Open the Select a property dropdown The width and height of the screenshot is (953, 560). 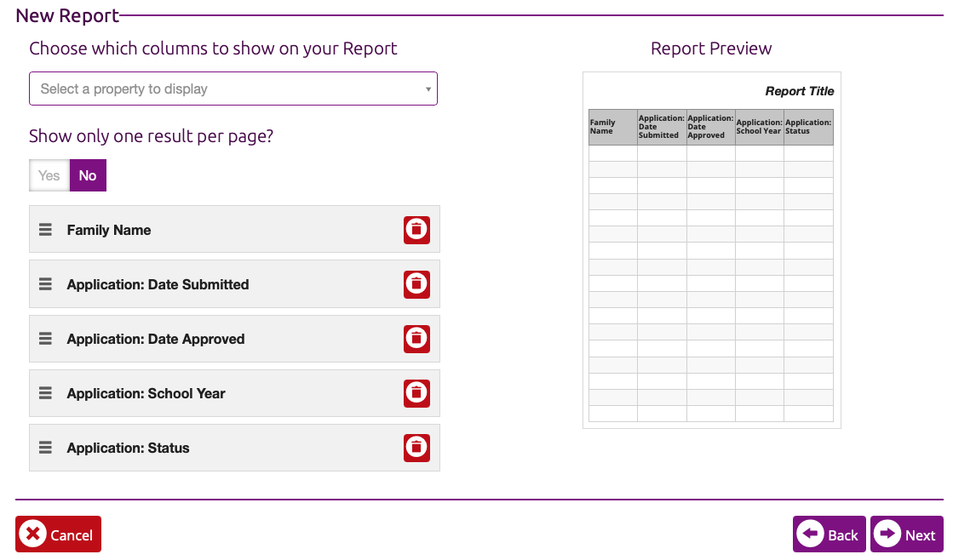pyautogui.click(x=233, y=89)
